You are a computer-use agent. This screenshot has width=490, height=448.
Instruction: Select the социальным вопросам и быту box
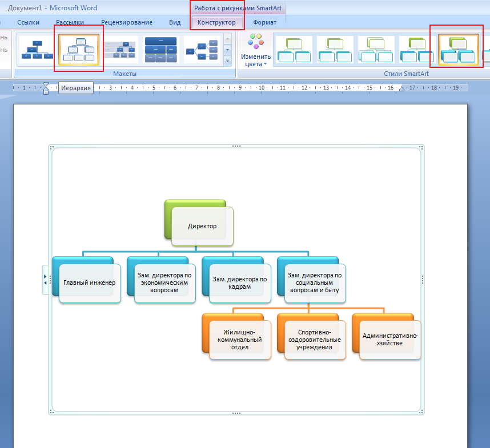pos(315,283)
